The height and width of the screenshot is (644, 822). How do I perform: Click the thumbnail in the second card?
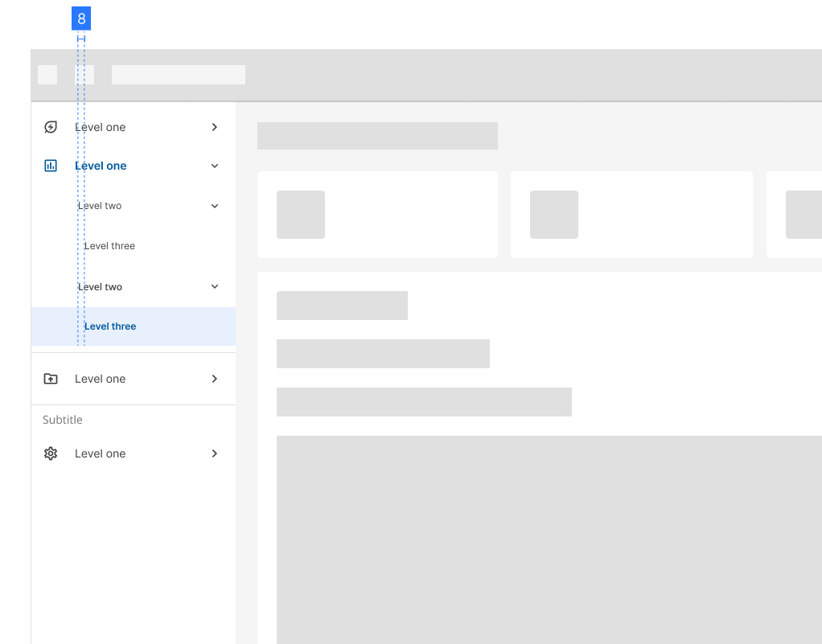(x=554, y=215)
